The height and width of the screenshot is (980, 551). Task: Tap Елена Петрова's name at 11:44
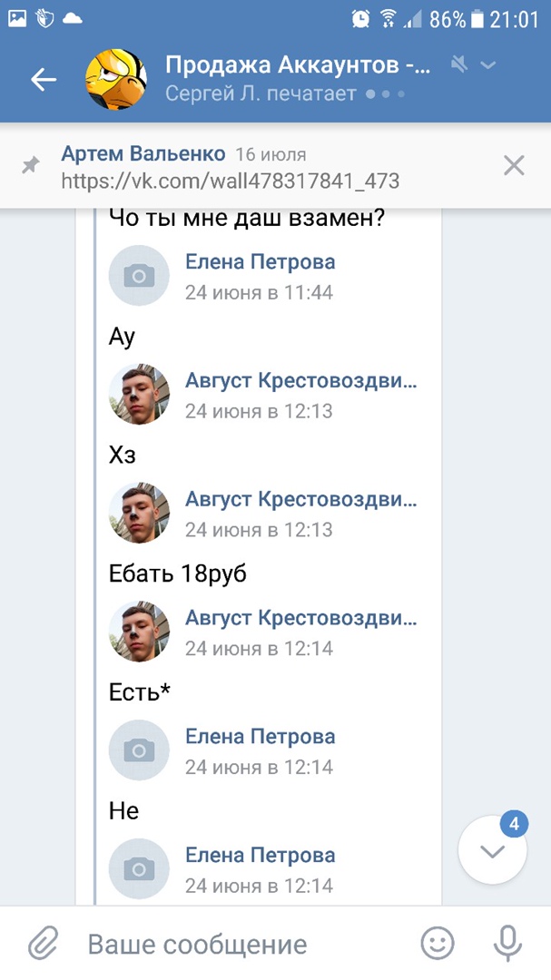(260, 262)
